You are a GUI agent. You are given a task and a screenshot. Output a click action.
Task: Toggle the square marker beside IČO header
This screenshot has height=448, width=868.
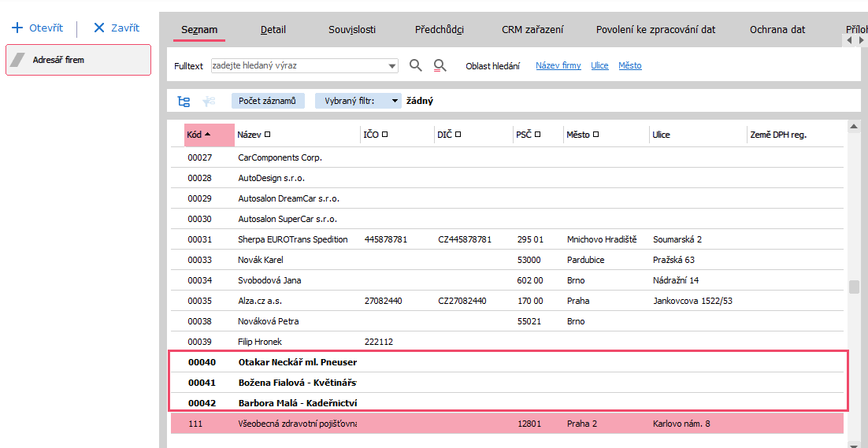coord(385,135)
